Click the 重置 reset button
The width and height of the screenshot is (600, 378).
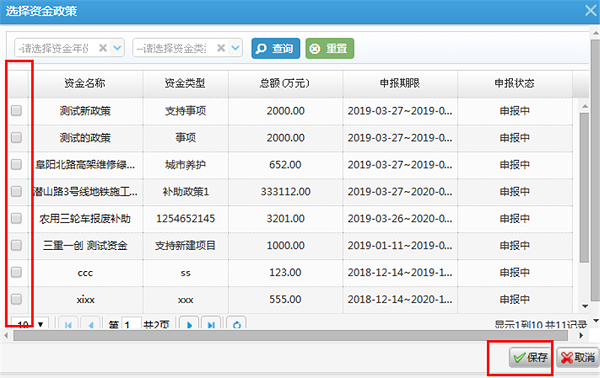point(329,49)
